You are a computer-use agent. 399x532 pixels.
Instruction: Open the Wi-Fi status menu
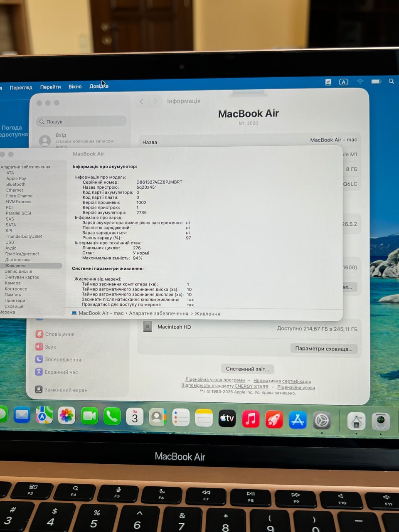click(x=360, y=82)
